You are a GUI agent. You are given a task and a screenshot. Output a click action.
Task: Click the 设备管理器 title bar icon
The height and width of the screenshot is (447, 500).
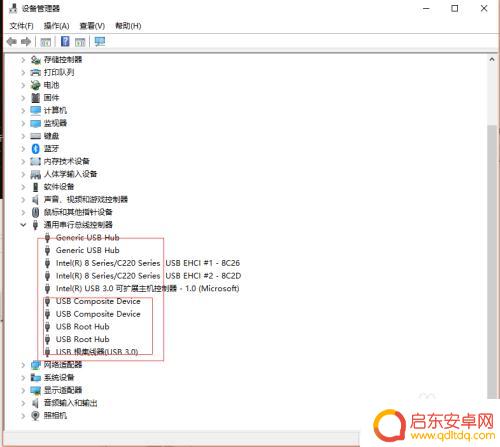[x=13, y=8]
